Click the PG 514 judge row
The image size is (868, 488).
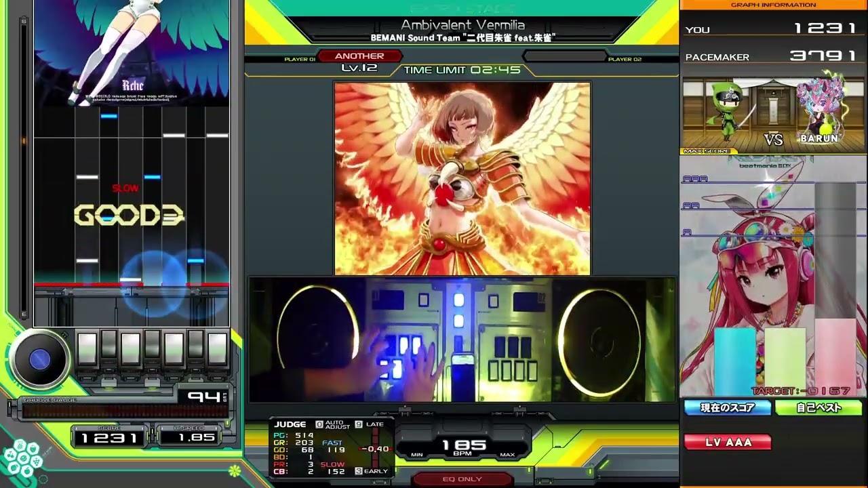(294, 435)
